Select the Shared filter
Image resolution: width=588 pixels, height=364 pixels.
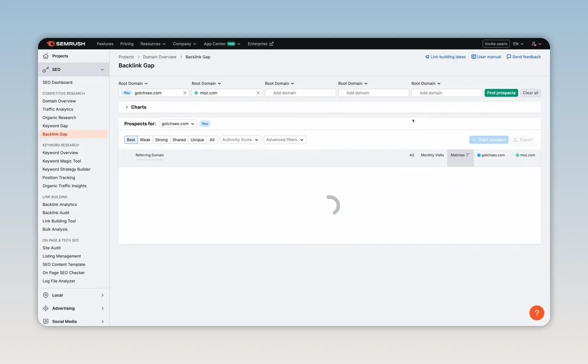179,140
